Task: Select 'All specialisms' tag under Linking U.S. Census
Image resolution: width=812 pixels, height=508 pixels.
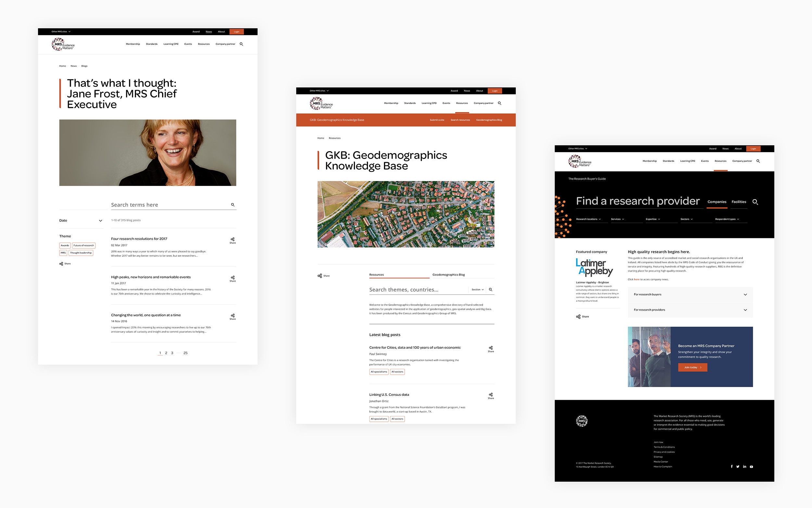Action: (379, 419)
